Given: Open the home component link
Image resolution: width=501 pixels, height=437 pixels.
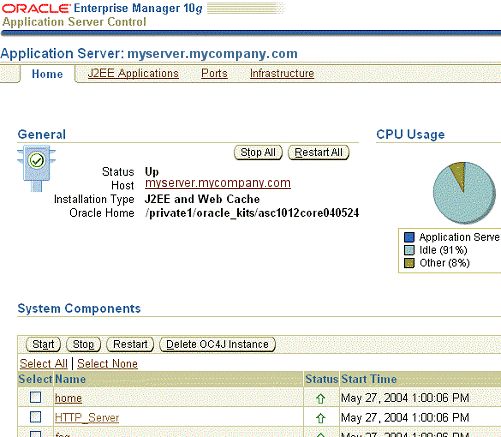Looking at the screenshot, I should pyautogui.click(x=68, y=398).
